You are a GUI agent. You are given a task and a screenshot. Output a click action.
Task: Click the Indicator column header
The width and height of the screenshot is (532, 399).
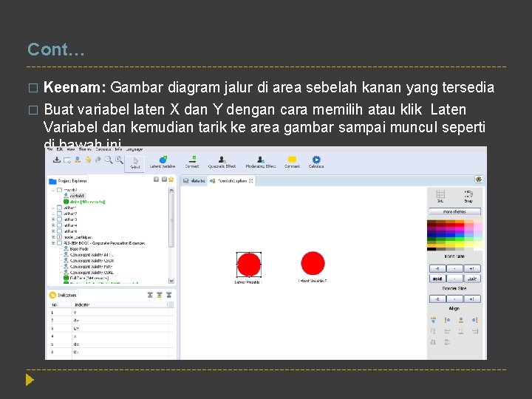click(120, 304)
